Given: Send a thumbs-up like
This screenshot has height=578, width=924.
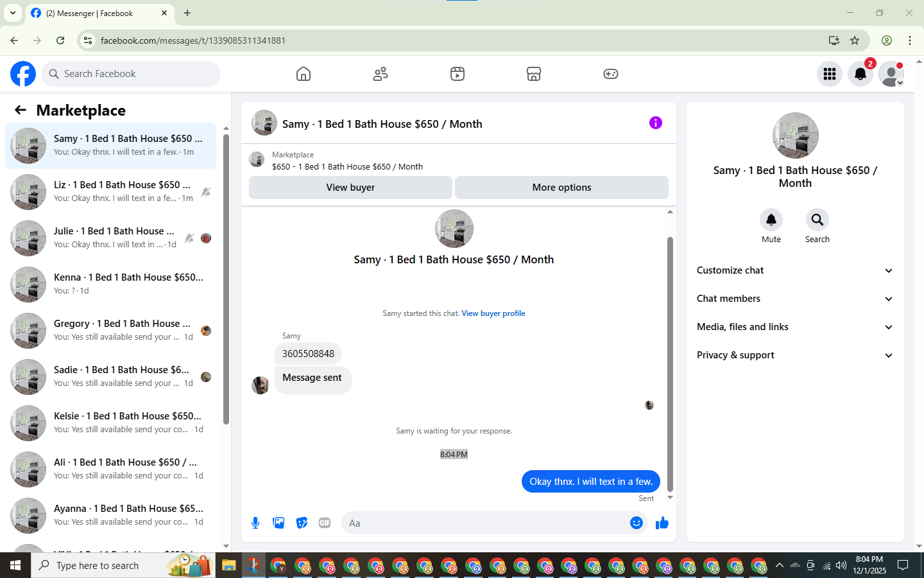Looking at the screenshot, I should (662, 523).
